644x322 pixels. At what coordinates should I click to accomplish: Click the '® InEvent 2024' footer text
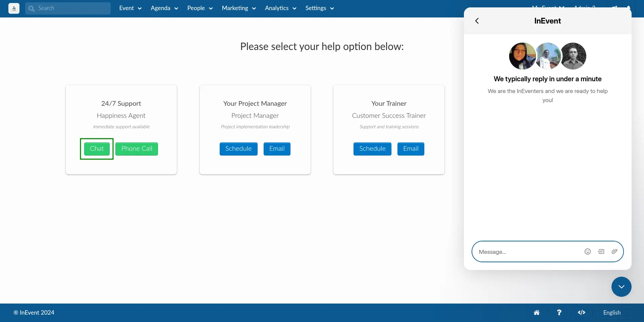(34, 313)
